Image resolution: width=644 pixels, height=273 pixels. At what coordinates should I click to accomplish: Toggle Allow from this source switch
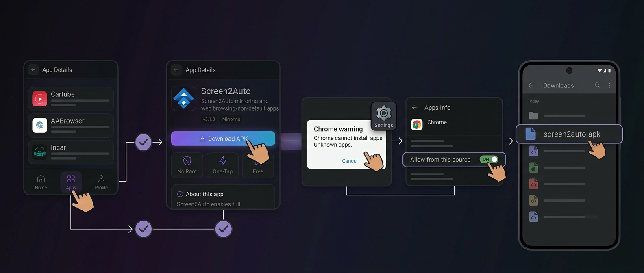tap(489, 159)
